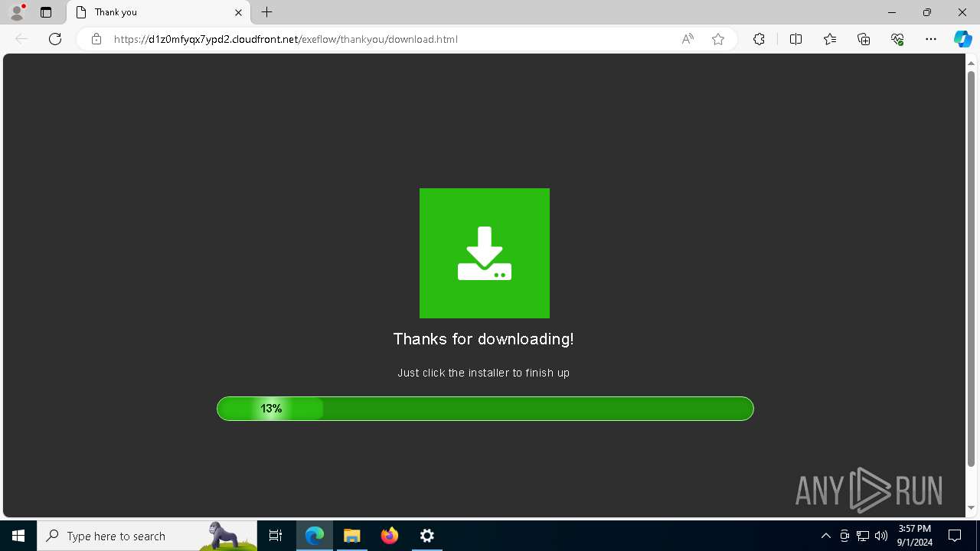Click the vertical scrollbar thumb

coord(972,268)
